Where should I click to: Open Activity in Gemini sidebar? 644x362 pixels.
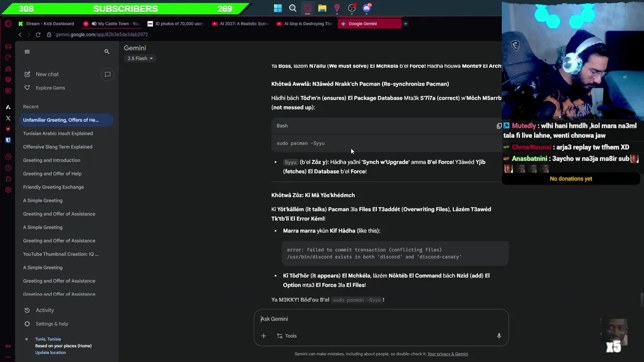point(39,310)
